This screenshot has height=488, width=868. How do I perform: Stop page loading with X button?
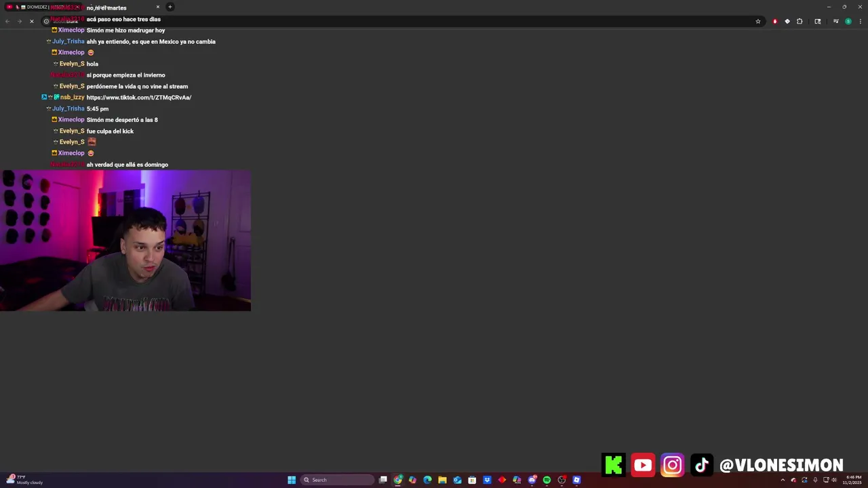31,21
